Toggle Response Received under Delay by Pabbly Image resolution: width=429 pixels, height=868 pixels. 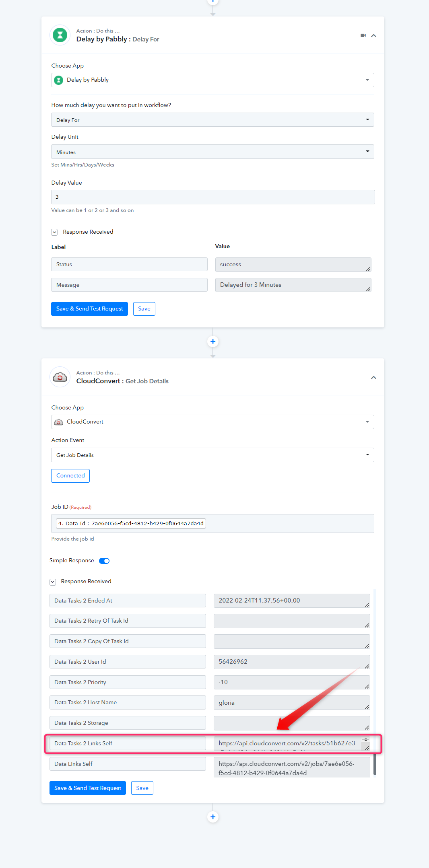click(x=54, y=232)
